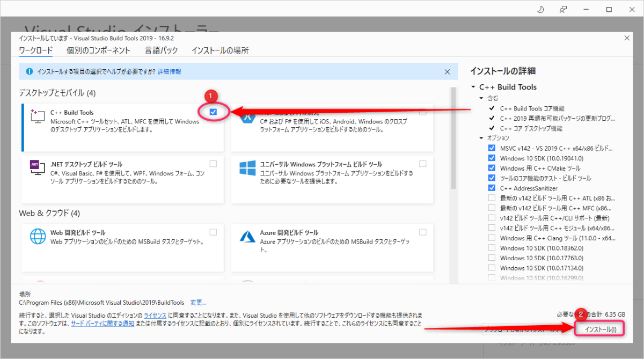
Task: Open the インストールの場所 tab
Action: (x=220, y=50)
